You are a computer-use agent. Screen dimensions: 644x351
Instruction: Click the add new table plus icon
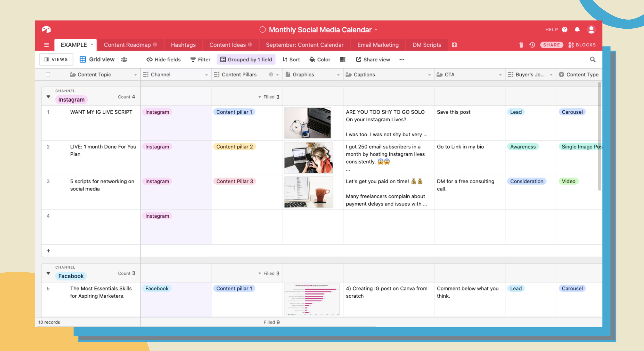click(454, 45)
